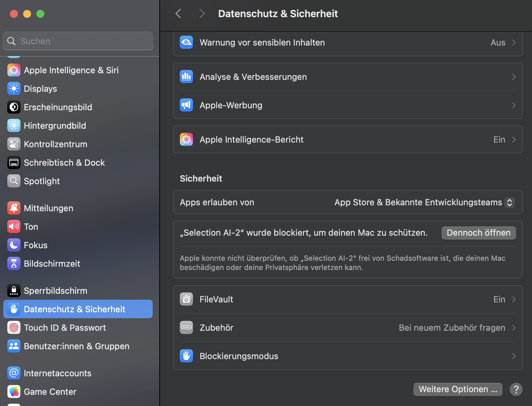Click the Zubehör accessory icon
The width and height of the screenshot is (532, 406).
186,328
